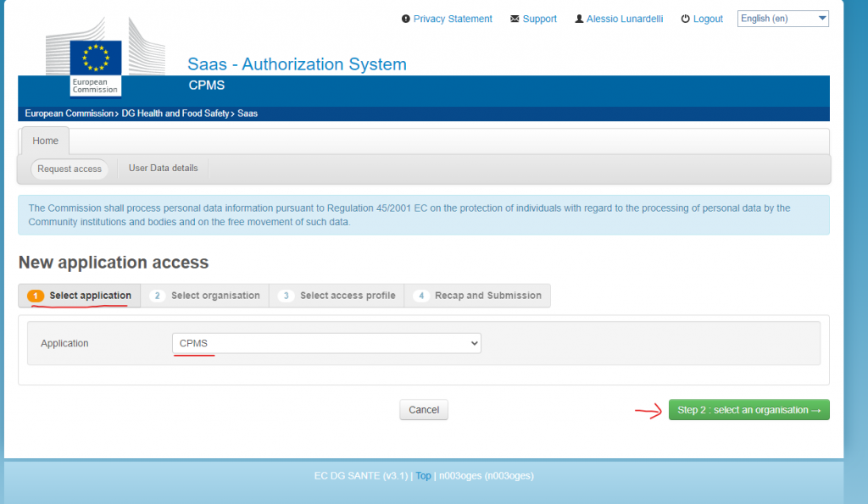Click Step 2: select an organisation button

coord(748,410)
